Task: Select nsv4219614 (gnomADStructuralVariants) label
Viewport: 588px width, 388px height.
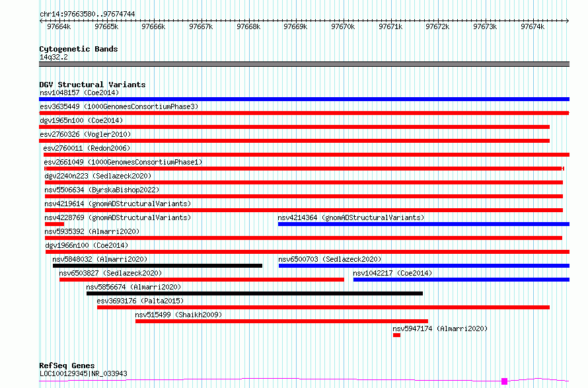Action: coord(118,204)
